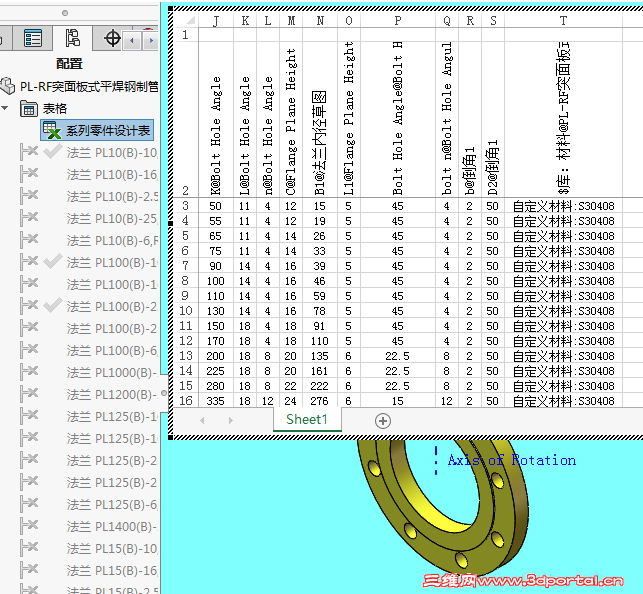Select row header 3
The width and height of the screenshot is (643, 594).
185,206
